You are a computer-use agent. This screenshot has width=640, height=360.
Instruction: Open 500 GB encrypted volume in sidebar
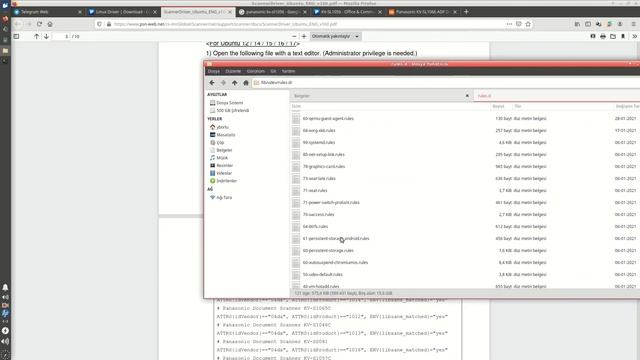(229, 111)
